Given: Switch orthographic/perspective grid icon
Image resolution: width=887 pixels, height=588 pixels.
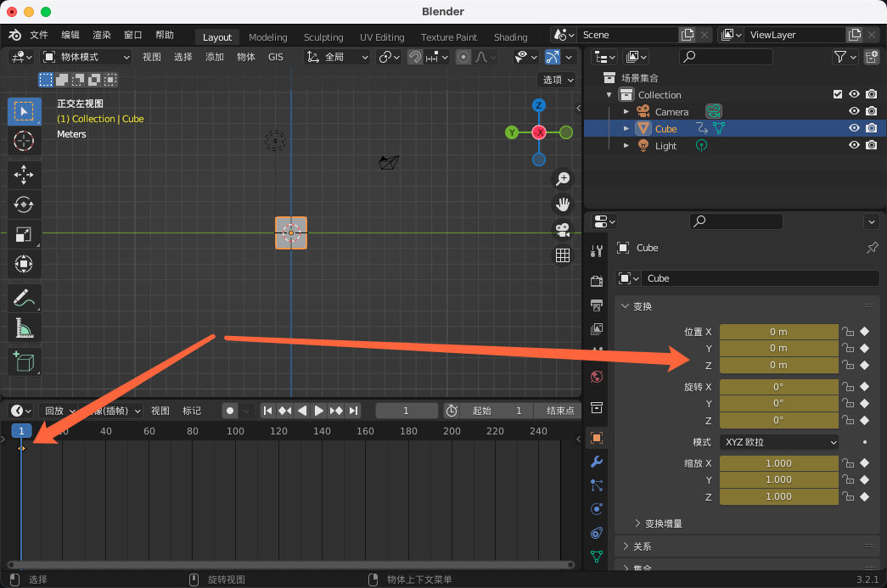Looking at the screenshot, I should (563, 255).
